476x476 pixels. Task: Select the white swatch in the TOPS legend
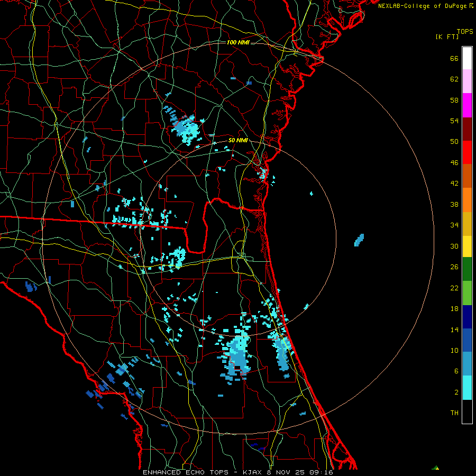point(467,58)
